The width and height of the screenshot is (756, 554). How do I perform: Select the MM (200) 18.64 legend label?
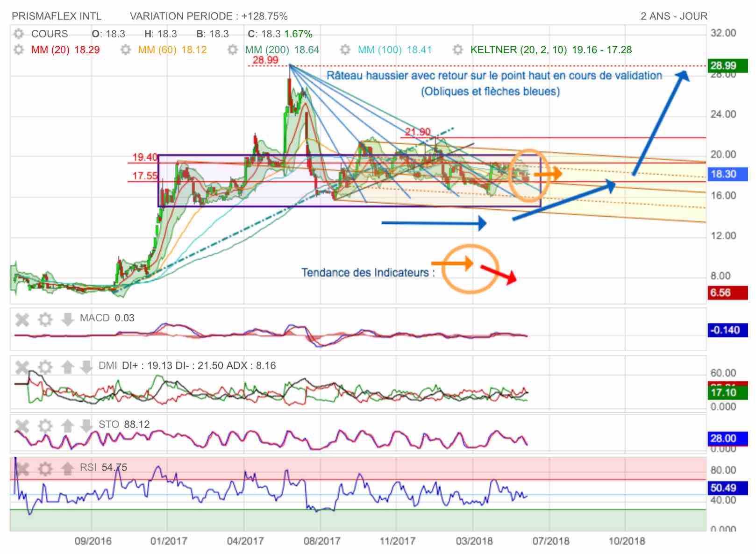coord(282,50)
